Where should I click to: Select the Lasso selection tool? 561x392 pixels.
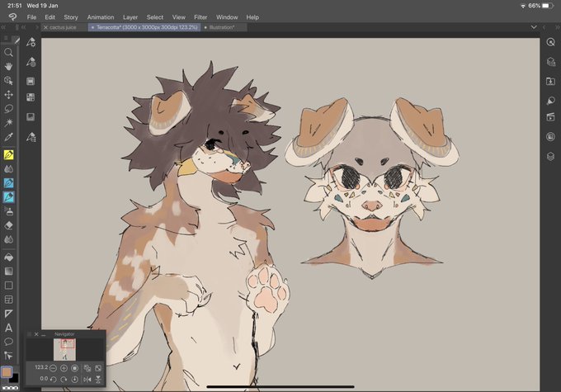[x=8, y=108]
